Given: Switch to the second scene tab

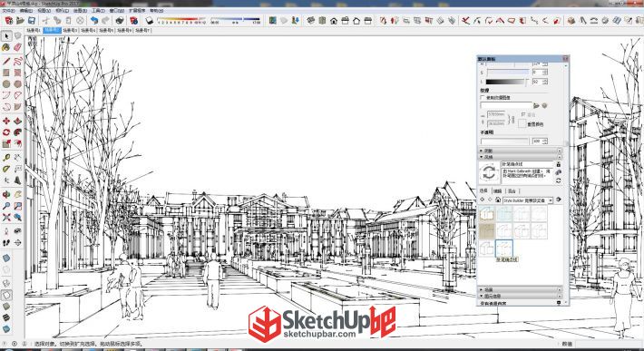Looking at the screenshot, I should (52, 30).
